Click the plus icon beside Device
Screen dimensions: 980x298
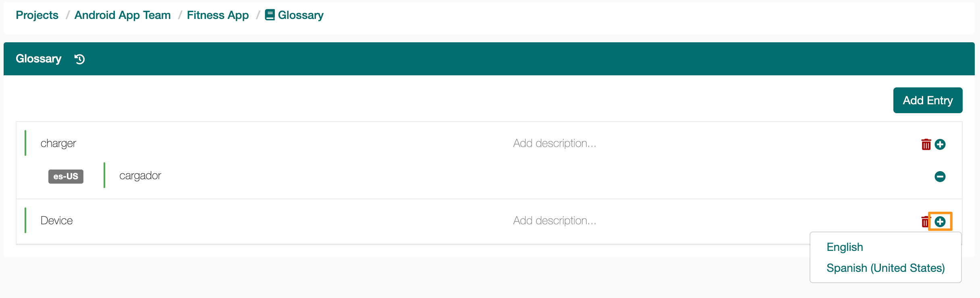(940, 221)
